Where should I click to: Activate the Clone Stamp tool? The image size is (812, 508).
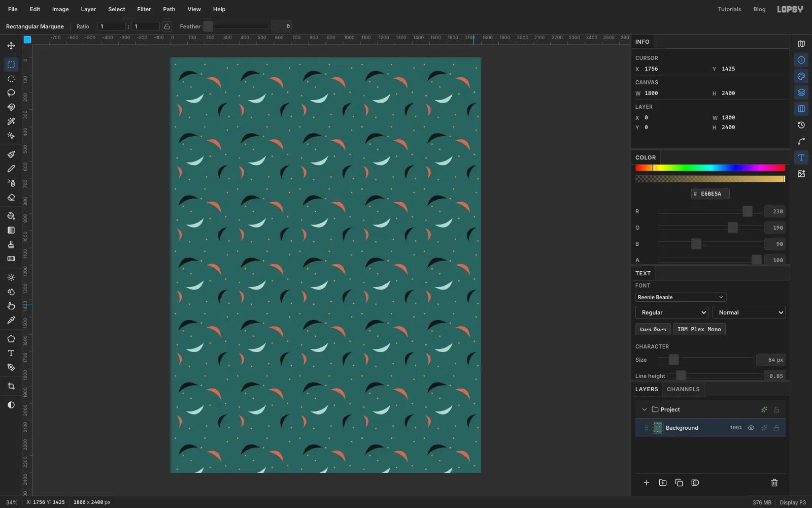[11, 244]
